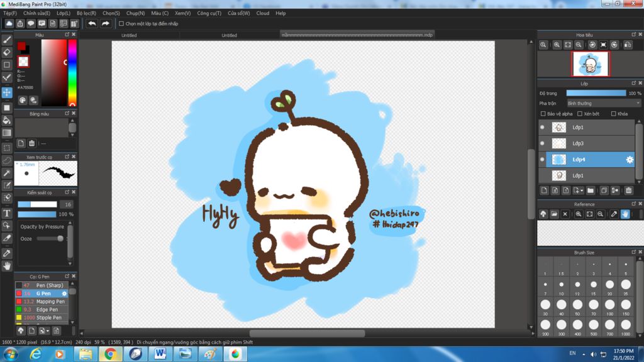Open gear settings for Lớp4 layer
The image size is (644, 362).
coord(629,160)
